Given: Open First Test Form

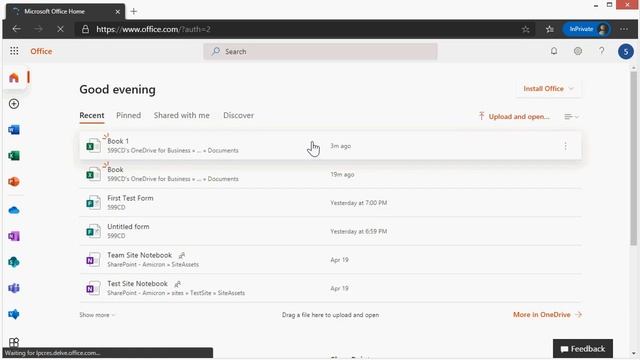Looking at the screenshot, I should click(130, 198).
